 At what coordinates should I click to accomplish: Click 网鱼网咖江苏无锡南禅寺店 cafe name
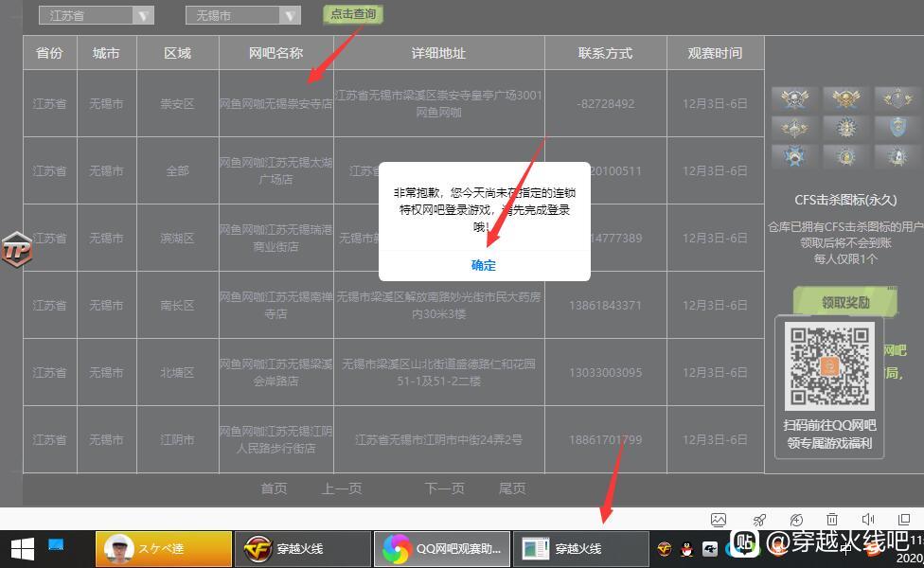point(275,305)
